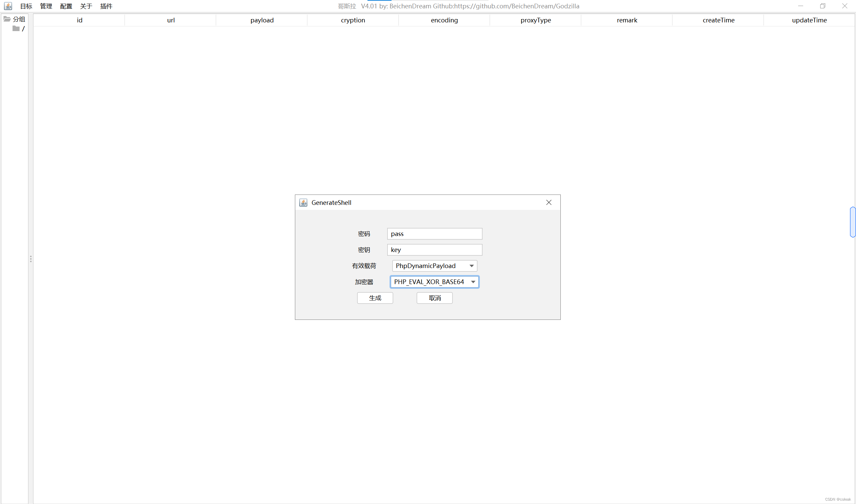856x504 pixels.
Task: Restore the main window size
Action: 822,6
